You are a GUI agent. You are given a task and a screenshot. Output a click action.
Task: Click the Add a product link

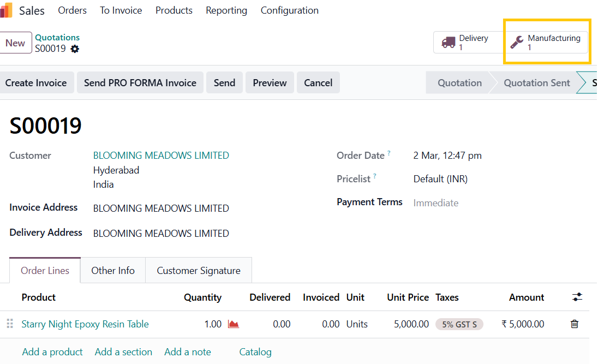(x=52, y=352)
